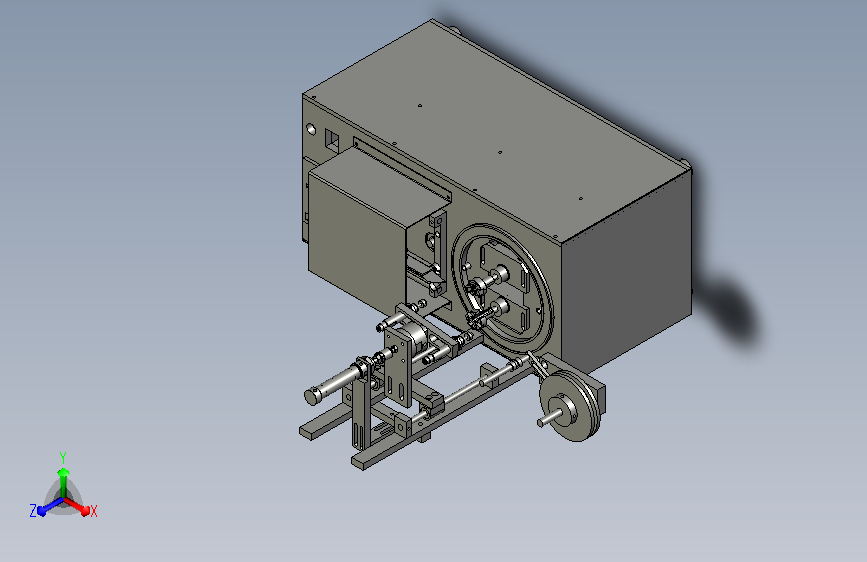Click the blue Z axis of the orientation triad
867x562 pixels.
50,506
